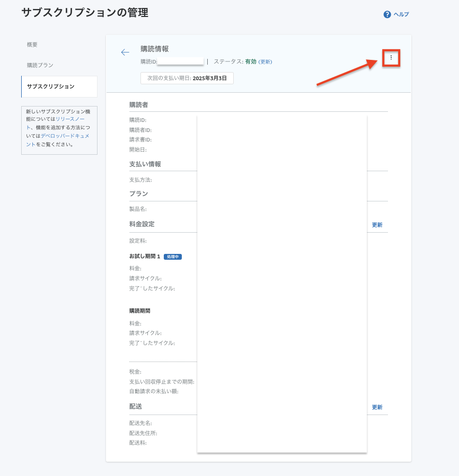Click (更新) link next to status 有効
Image resolution: width=459 pixels, height=476 pixels.
265,62
